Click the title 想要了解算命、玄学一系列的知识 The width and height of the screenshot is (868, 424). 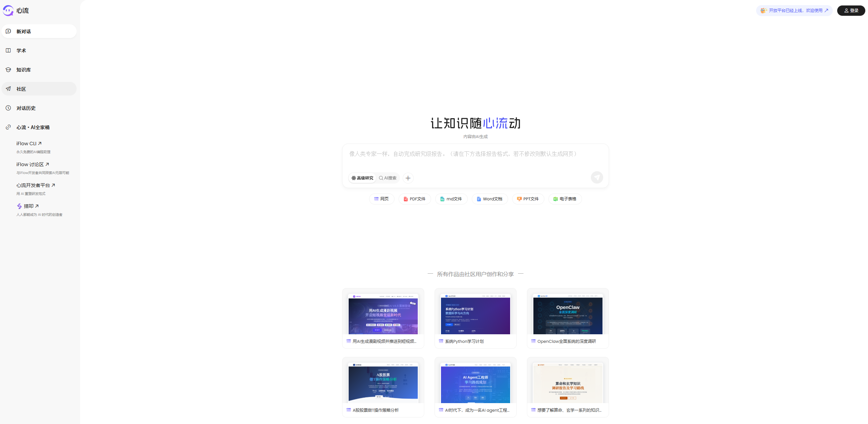point(569,410)
